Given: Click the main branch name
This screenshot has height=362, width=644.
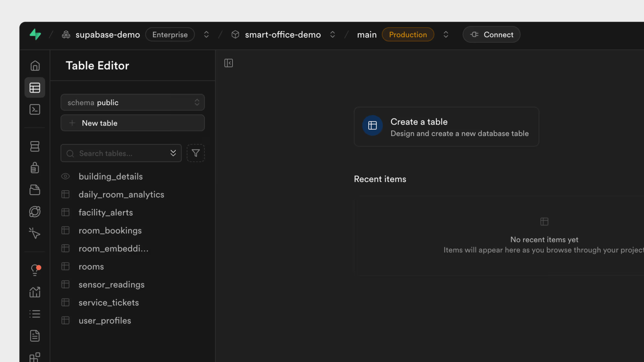Looking at the screenshot, I should click(x=367, y=34).
